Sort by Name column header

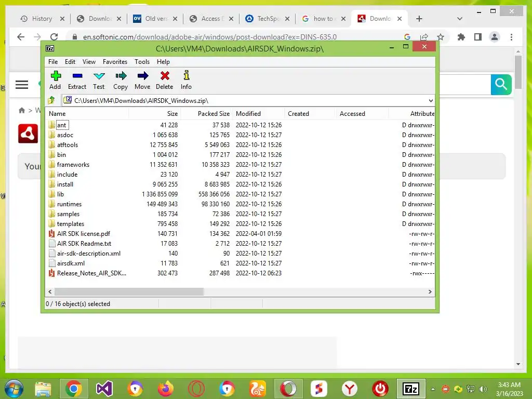click(x=87, y=114)
